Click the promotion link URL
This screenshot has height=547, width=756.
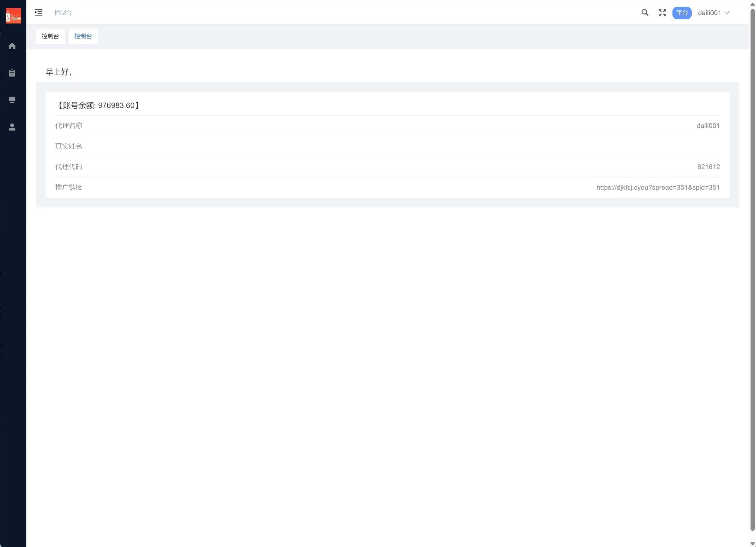(x=658, y=187)
